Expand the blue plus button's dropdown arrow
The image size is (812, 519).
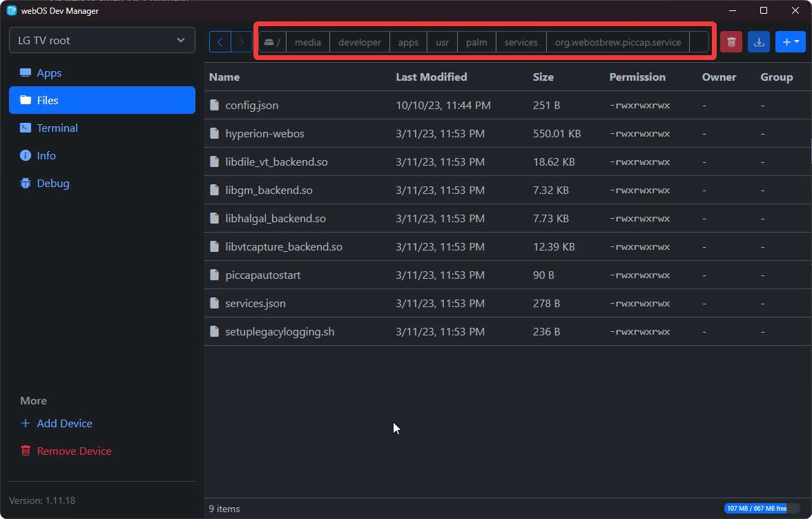799,41
